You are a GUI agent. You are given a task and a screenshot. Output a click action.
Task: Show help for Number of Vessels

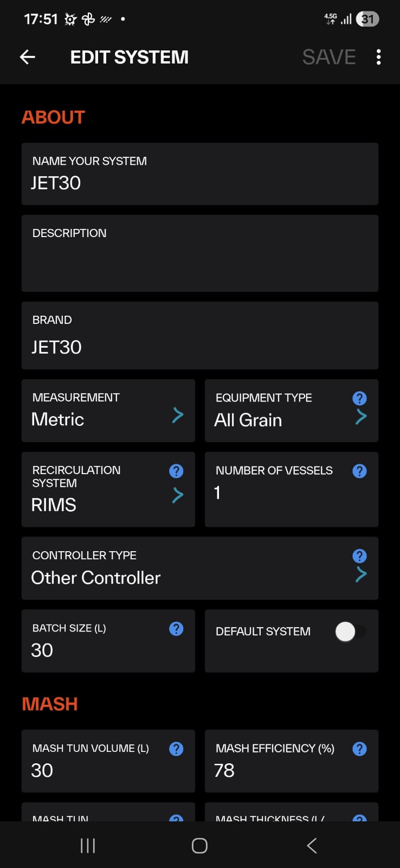coord(359,471)
